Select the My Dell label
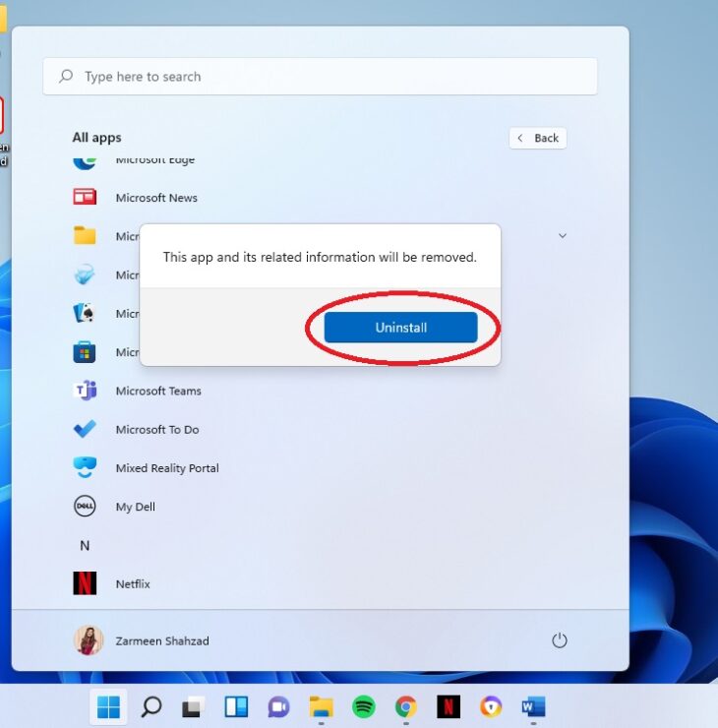This screenshot has width=718, height=728. pos(135,507)
